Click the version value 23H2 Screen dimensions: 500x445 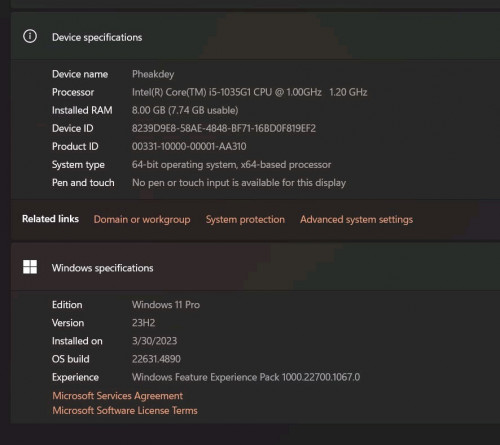click(144, 323)
